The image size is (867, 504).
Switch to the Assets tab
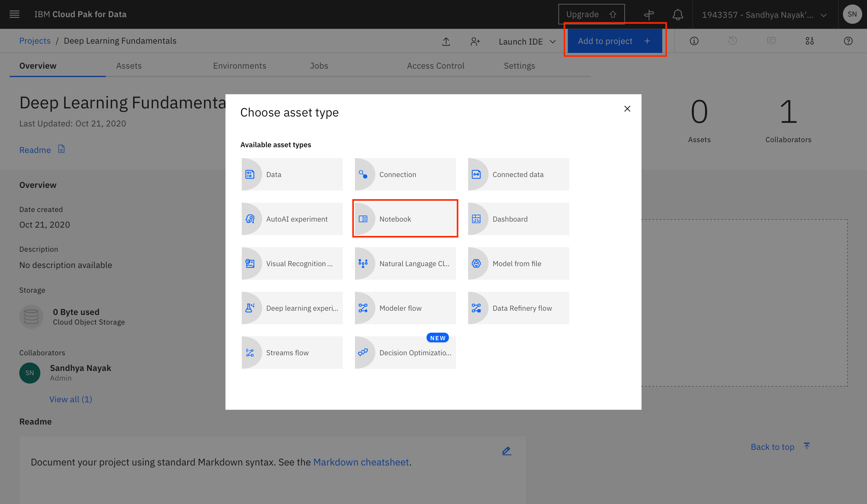click(x=129, y=65)
